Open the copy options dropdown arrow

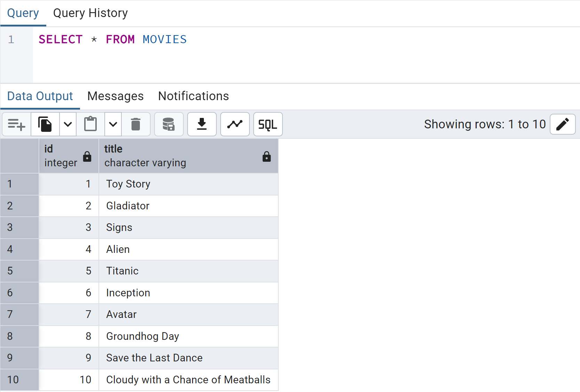point(68,124)
